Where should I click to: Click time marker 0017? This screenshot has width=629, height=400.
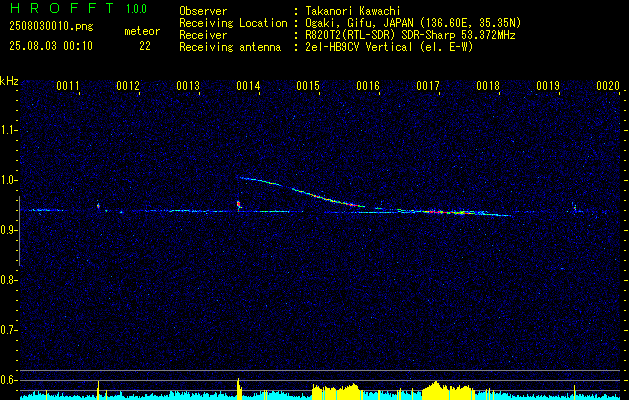428,86
